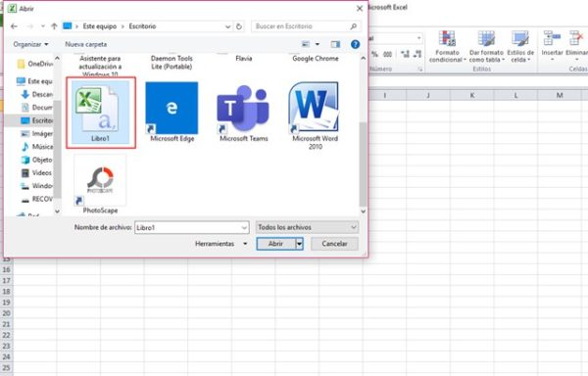Select Este equipo in the navigation pane
The height and width of the screenshot is (376, 588).
[34, 81]
